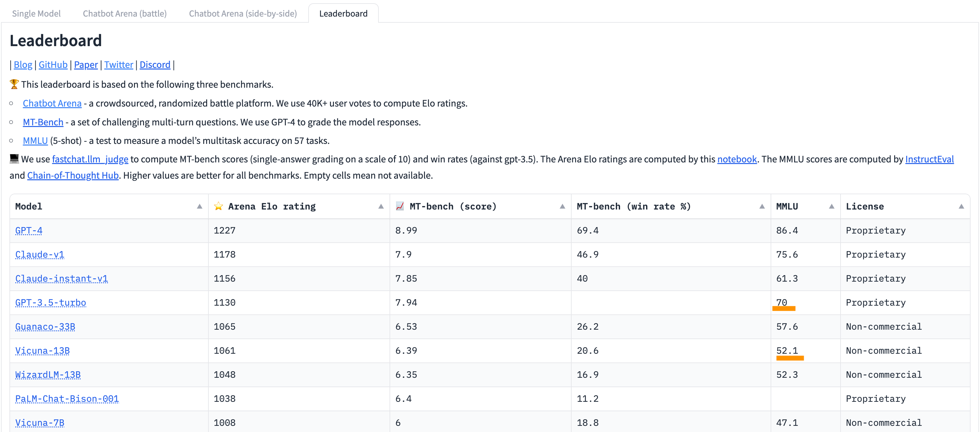The width and height of the screenshot is (980, 432).
Task: Open the PaLM-Chat-Bison-001 model link
Action: pyautogui.click(x=67, y=399)
